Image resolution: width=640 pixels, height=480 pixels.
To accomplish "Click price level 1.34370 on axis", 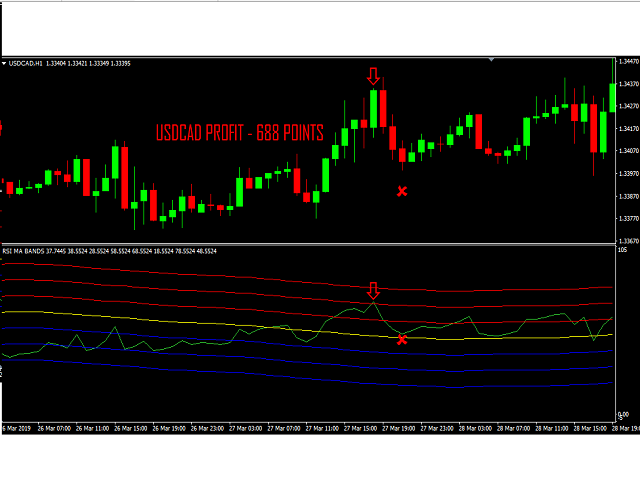I will [x=629, y=84].
